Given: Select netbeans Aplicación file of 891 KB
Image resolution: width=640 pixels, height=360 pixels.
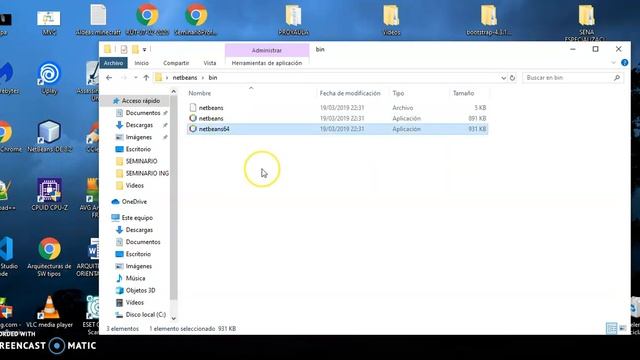Looking at the screenshot, I should pyautogui.click(x=337, y=118).
